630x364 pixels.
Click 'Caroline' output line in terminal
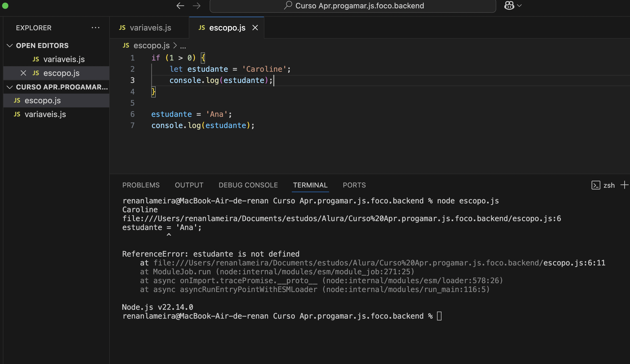[x=140, y=210]
